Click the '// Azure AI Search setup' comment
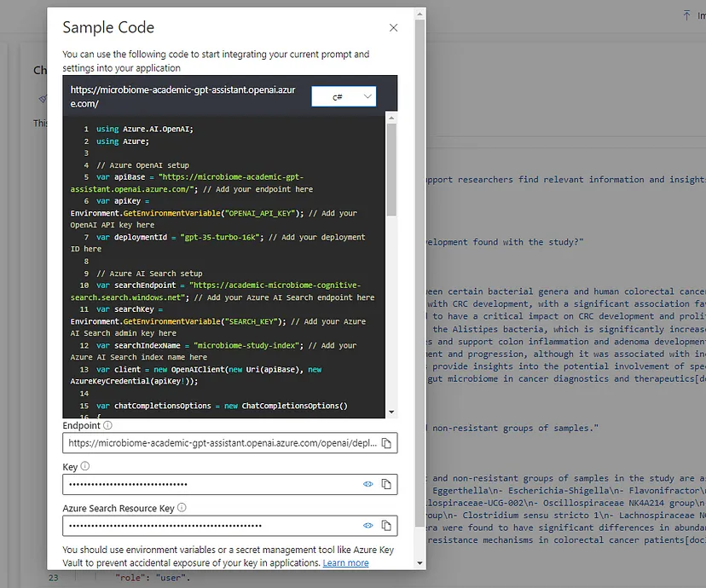This screenshot has height=588, width=706. (x=149, y=274)
